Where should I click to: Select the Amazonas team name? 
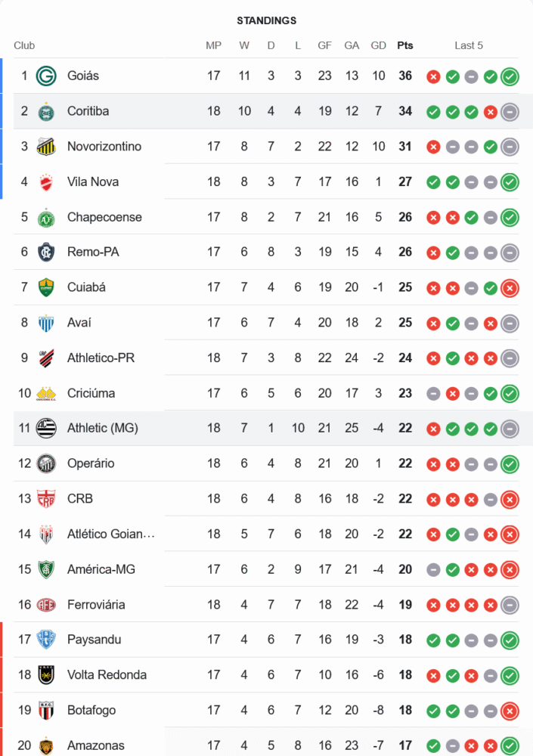tap(95, 745)
